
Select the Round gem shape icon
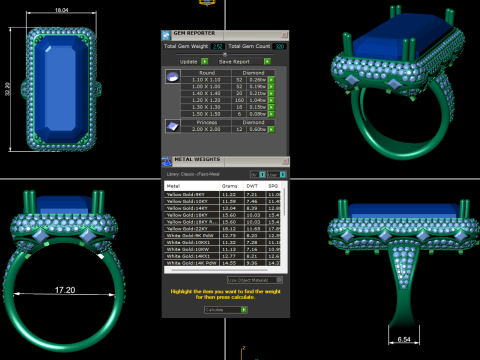pos(173,76)
